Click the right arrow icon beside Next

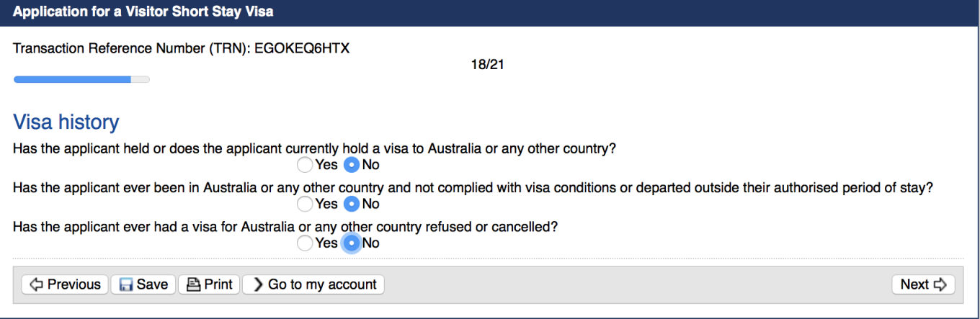tap(940, 284)
